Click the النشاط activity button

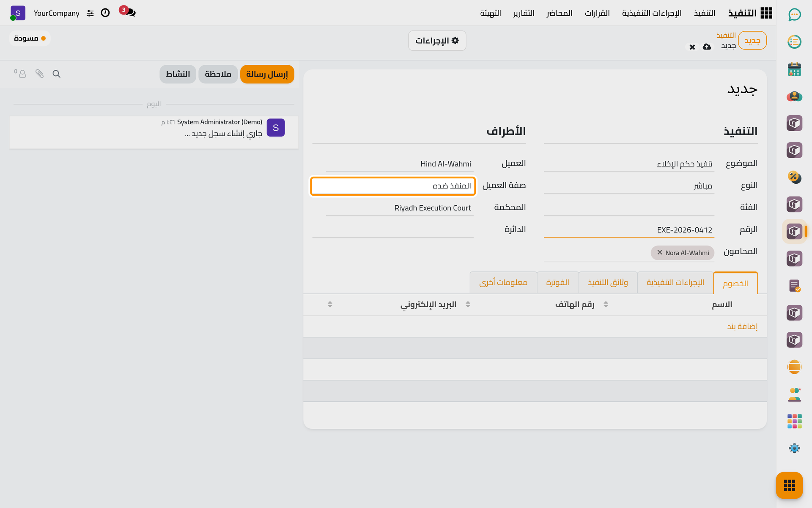coord(178,74)
